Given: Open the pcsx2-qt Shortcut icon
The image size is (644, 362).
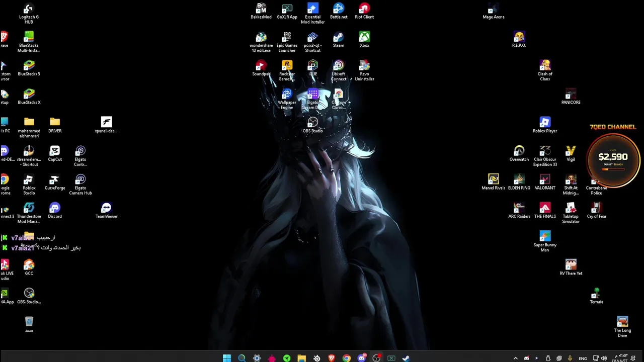Looking at the screenshot, I should (x=312, y=42).
